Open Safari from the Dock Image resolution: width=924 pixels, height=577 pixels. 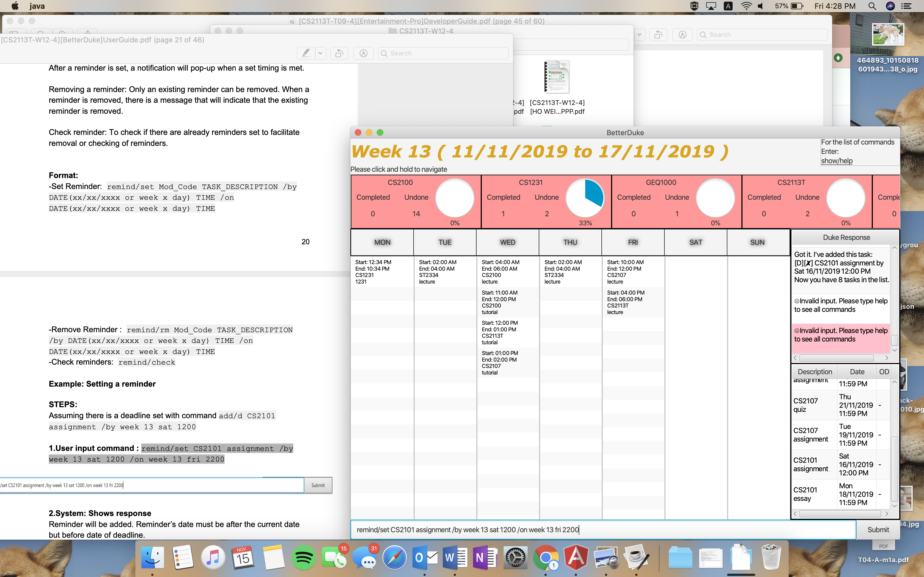coord(395,558)
